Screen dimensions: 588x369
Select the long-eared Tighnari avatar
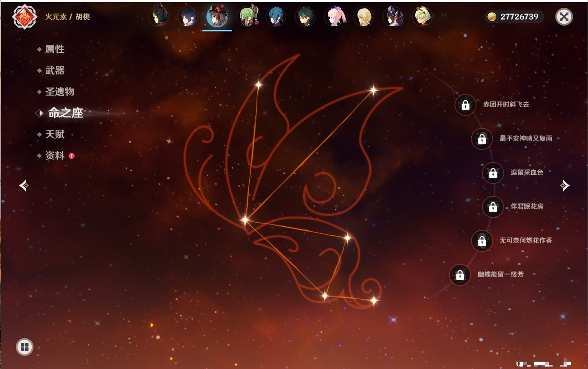click(x=159, y=17)
